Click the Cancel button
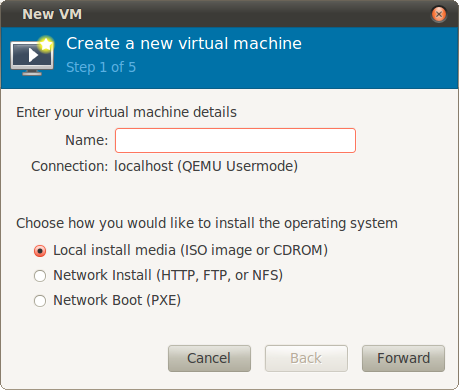459x390 pixels. click(x=209, y=358)
